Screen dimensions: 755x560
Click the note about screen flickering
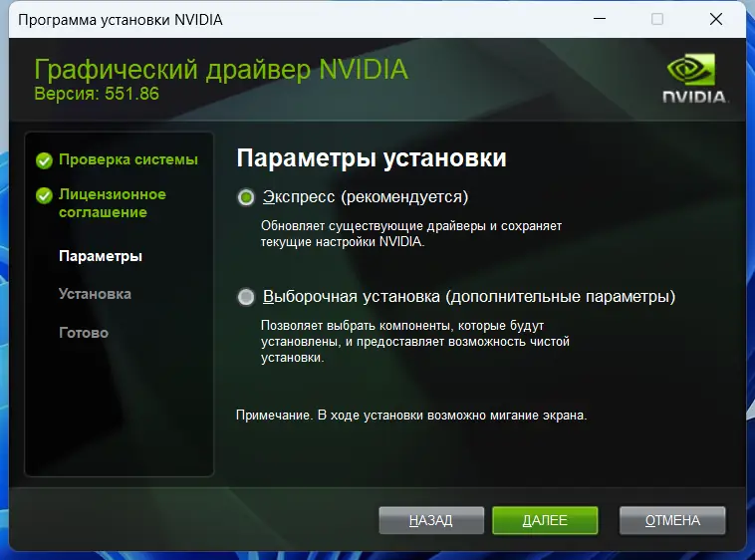[x=411, y=416]
